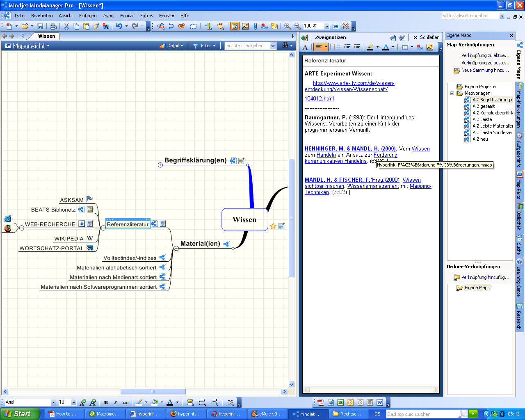Click the Save icon in the toolbar

click(x=40, y=26)
